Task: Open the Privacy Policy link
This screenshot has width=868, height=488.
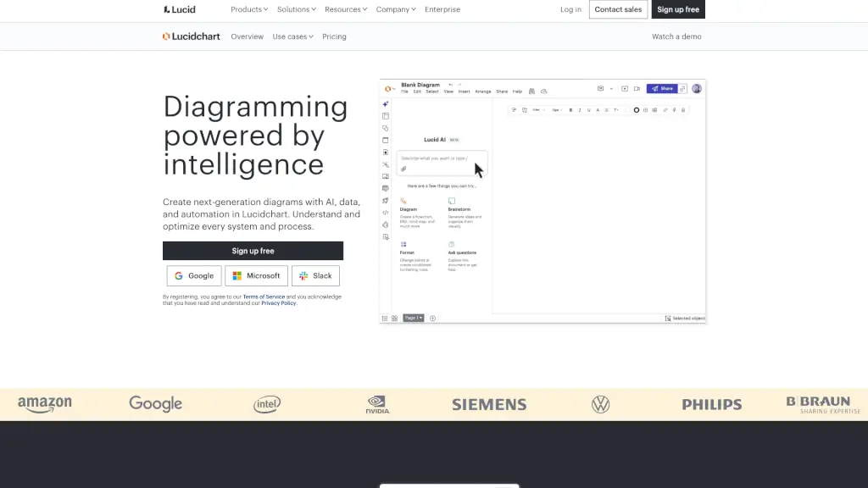Action: 278,303
